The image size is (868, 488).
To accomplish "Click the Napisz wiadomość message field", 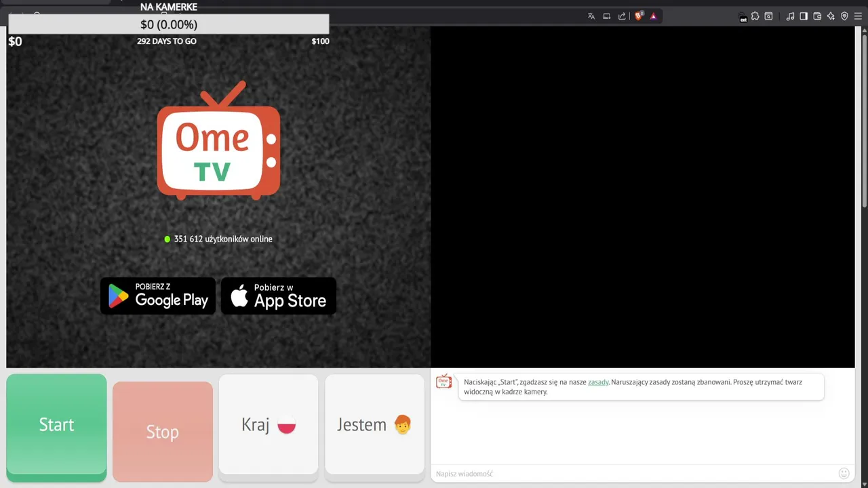I will [x=634, y=474].
